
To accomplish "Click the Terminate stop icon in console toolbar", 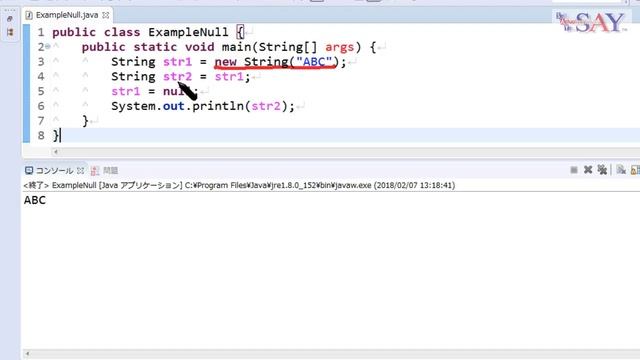I will tap(574, 170).
